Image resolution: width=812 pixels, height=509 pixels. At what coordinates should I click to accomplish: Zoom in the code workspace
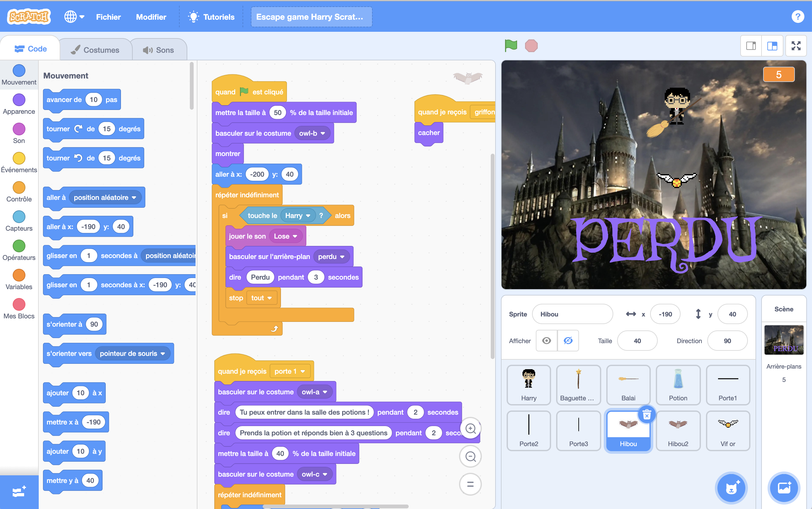pyautogui.click(x=470, y=429)
